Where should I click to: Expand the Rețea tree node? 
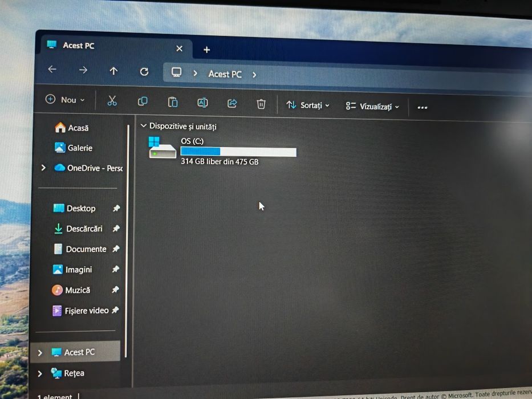click(x=40, y=374)
